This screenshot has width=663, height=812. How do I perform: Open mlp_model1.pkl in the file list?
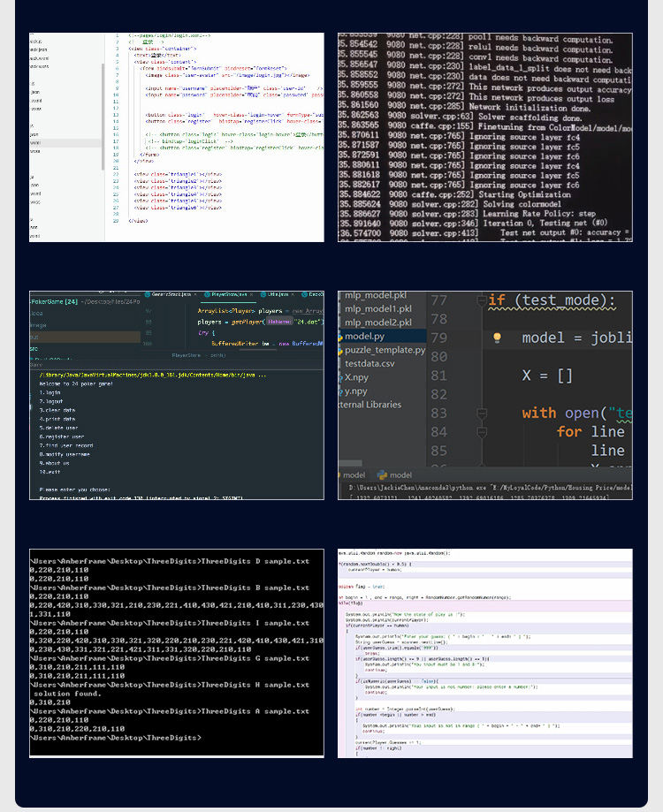[378, 308]
